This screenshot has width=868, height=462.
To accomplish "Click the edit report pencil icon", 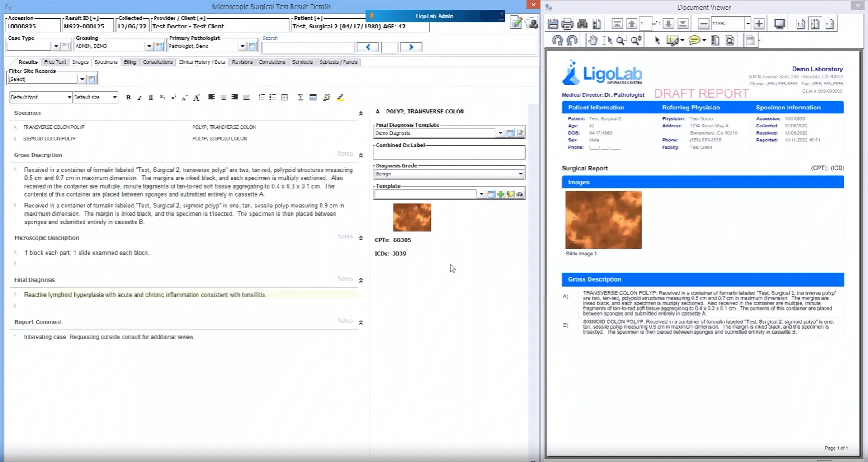I will pos(516,23).
